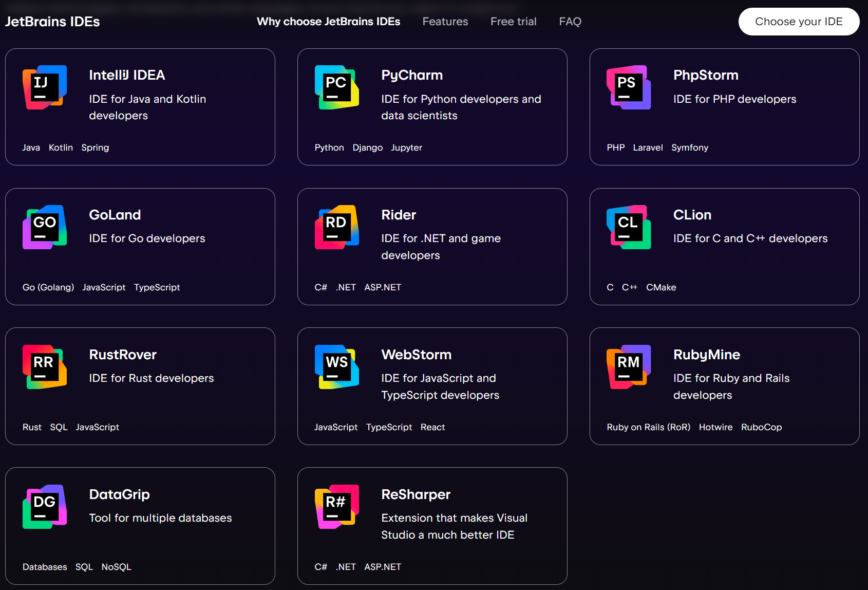This screenshot has width=868, height=590.
Task: Click the 'Choose your IDE' button
Action: tap(799, 22)
